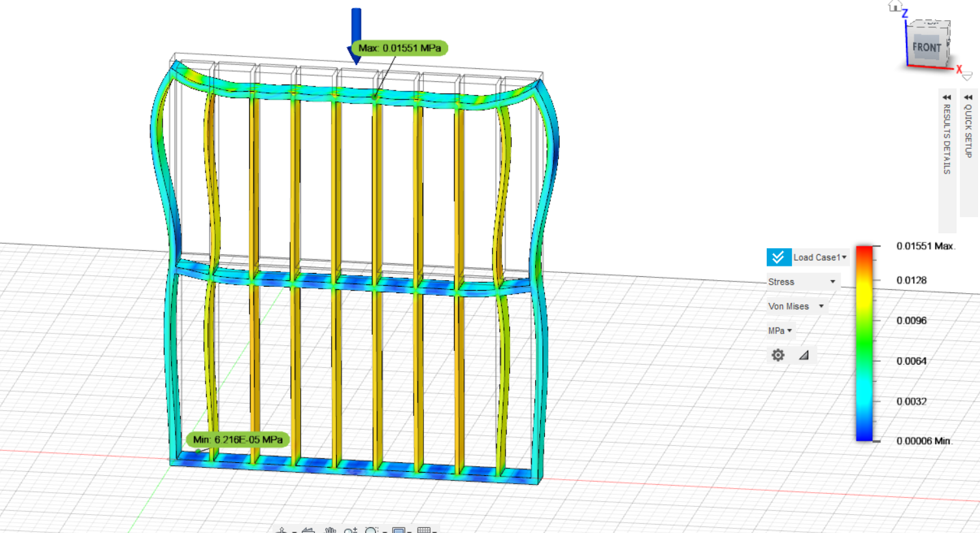
Task: Expand the RESULTS DETAILS panel
Action: click(947, 161)
